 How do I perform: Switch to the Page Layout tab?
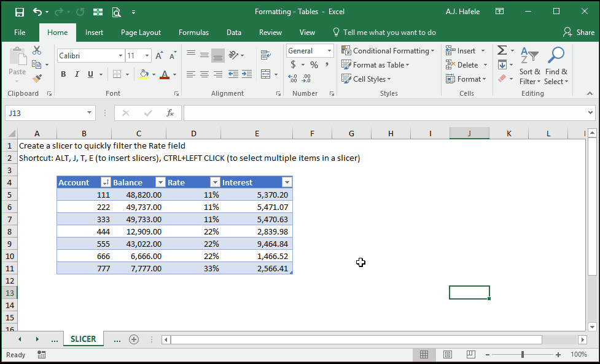[141, 33]
